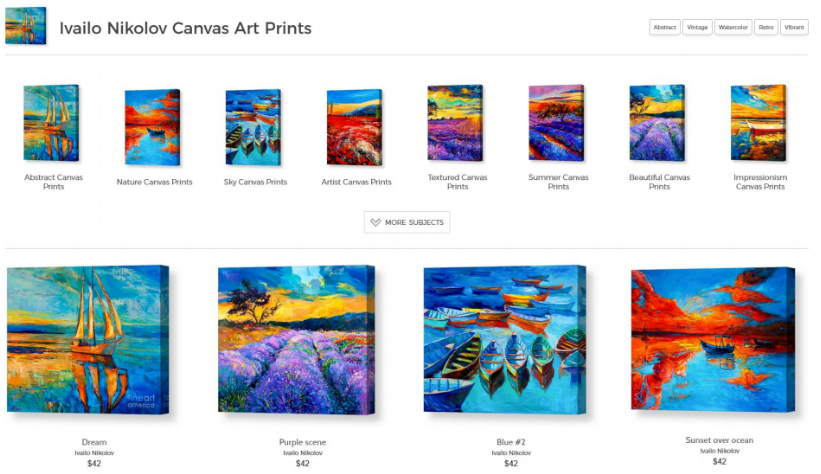This screenshot has height=474, width=821.
Task: Select the Sky Canvas Prints boats thumbnail
Action: point(253,127)
